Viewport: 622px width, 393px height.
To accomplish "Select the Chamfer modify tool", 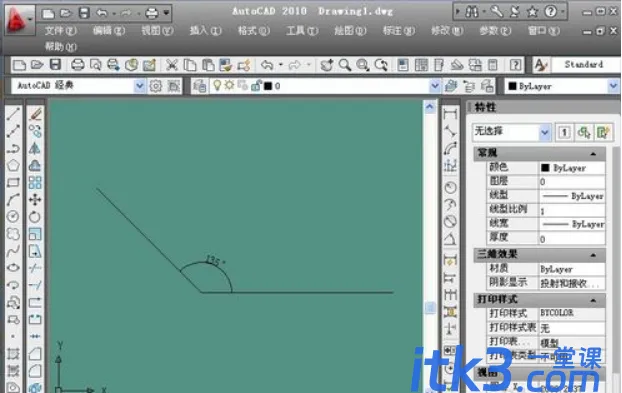I will point(35,353).
